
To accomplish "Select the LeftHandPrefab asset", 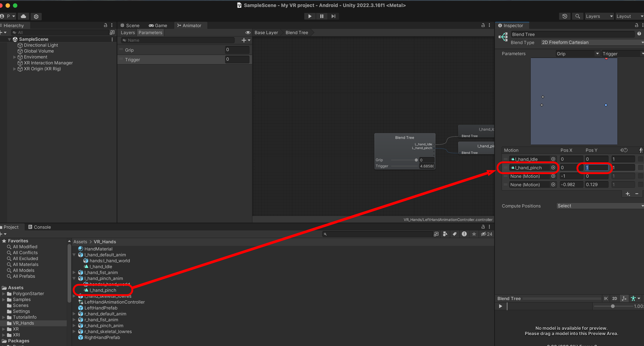I will point(101,308).
